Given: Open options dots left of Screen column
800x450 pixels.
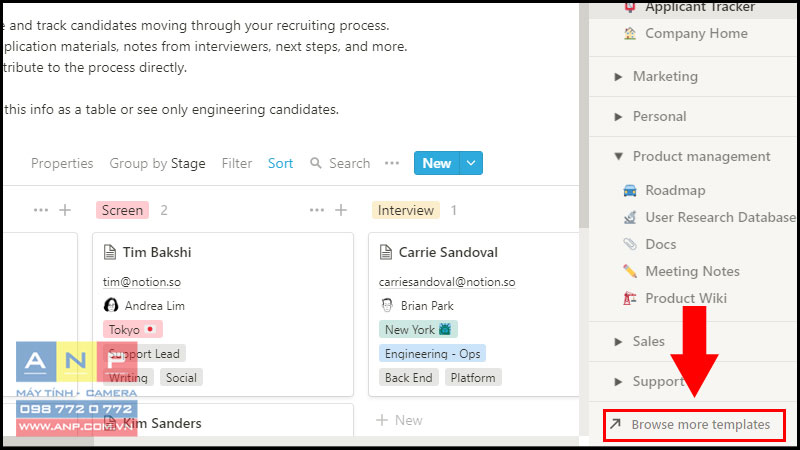Looking at the screenshot, I should (41, 210).
